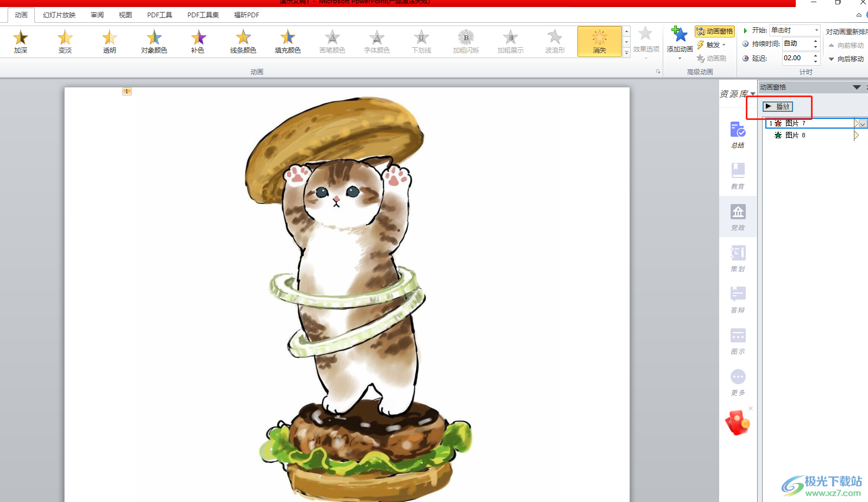Select the 下划线 (Underline) effect
This screenshot has width=868, height=502.
tap(422, 42)
